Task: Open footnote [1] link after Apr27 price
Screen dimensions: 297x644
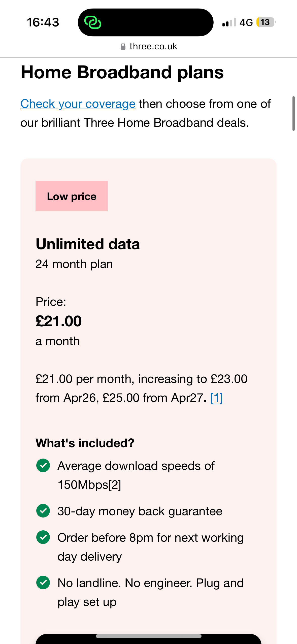Action: 216,398
